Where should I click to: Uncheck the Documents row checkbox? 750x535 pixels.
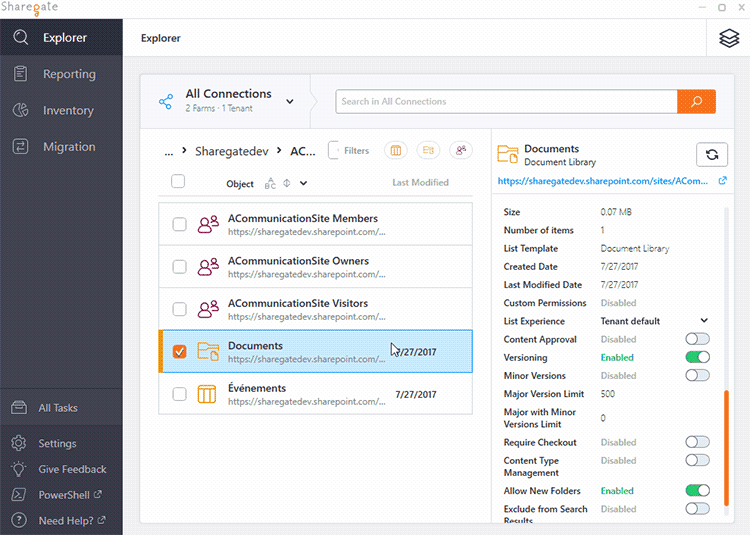[179, 351]
